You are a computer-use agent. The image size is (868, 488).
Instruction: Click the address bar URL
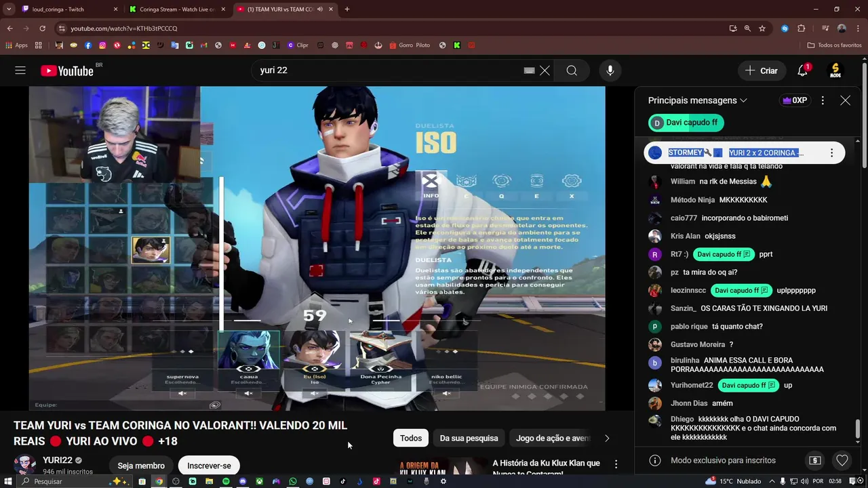[124, 28]
